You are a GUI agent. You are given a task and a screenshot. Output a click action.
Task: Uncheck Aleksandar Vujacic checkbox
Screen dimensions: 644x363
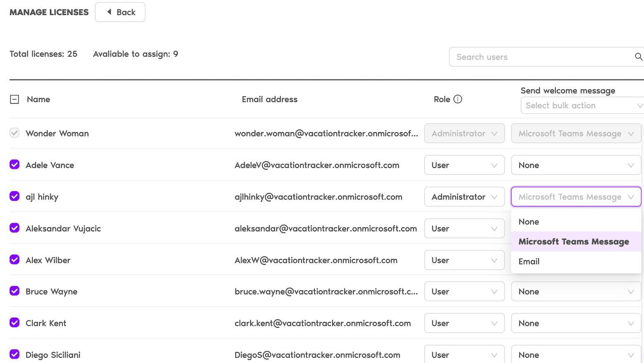tap(14, 228)
